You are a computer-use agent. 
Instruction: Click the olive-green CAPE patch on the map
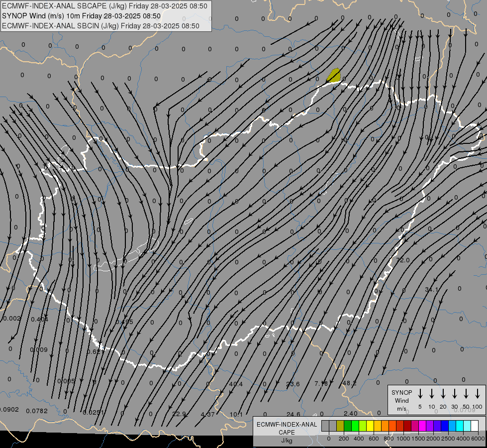click(334, 76)
